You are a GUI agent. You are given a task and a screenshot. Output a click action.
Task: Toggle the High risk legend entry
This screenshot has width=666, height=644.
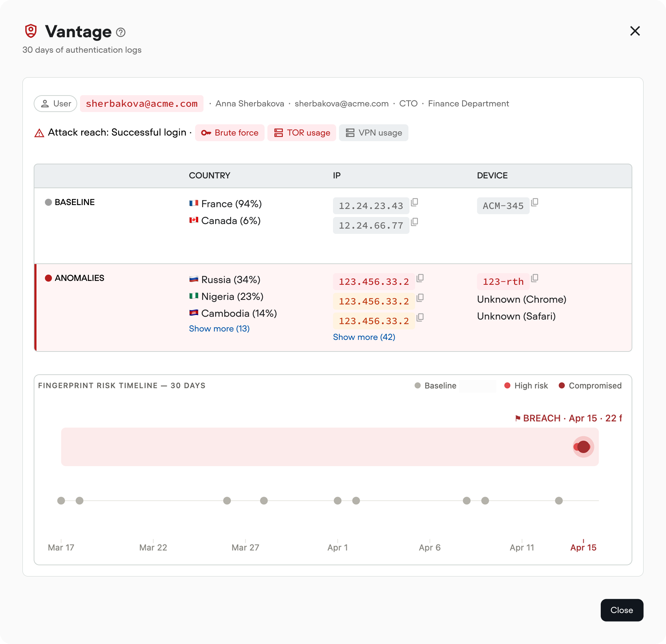coord(526,386)
